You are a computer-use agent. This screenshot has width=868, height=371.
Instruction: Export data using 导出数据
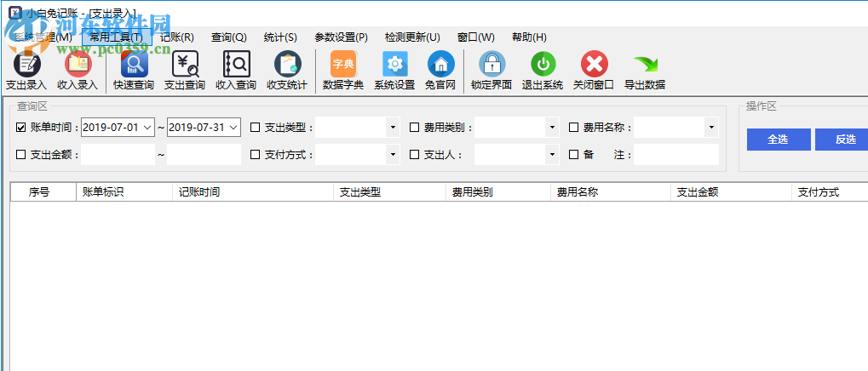point(644,71)
